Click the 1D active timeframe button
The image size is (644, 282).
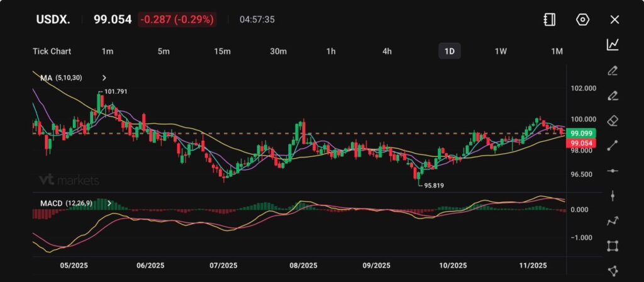[x=450, y=51]
